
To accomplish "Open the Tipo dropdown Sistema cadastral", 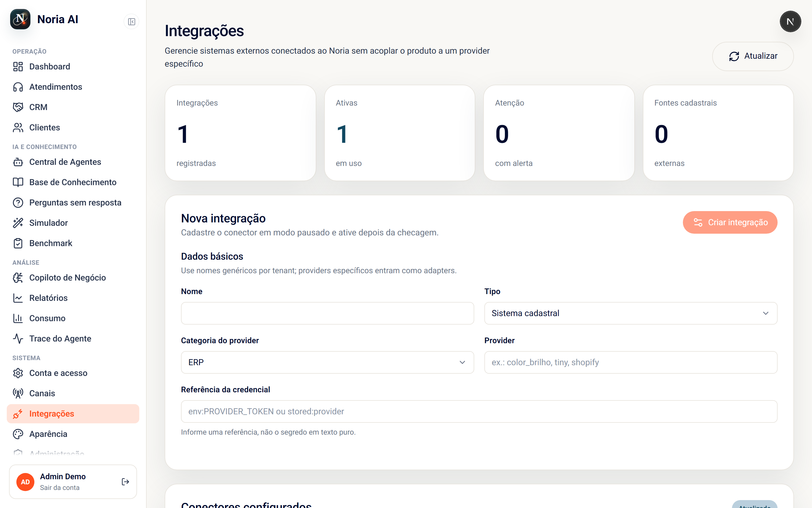I will tap(630, 313).
